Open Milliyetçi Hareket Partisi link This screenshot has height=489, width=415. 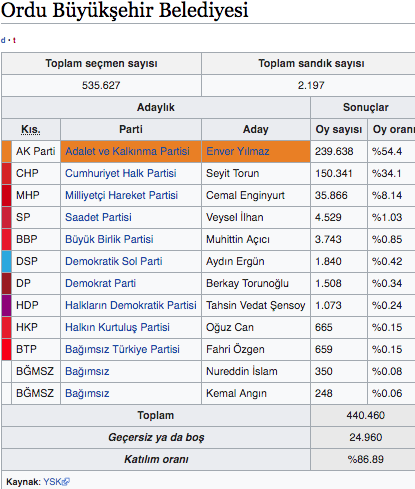point(121,195)
